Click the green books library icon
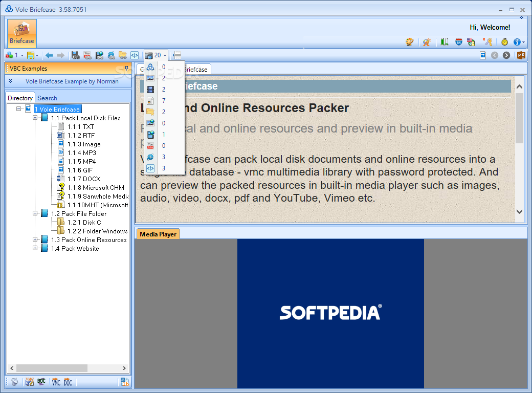The image size is (532, 393). [445, 42]
